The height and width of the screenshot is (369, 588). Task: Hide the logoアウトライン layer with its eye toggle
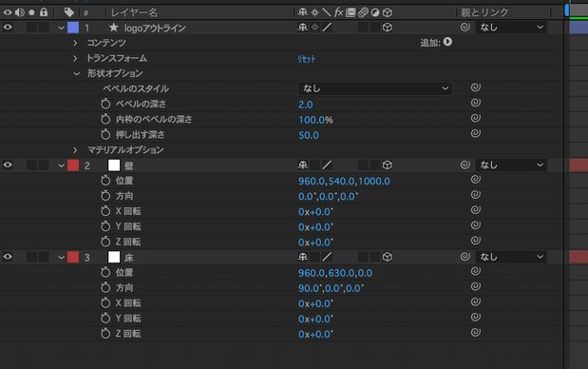click(8, 27)
